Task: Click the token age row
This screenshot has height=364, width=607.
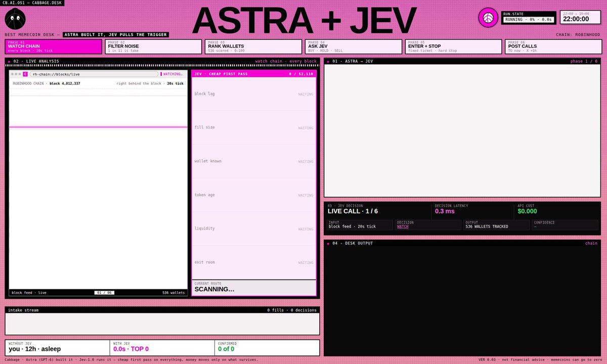Action: point(254,195)
